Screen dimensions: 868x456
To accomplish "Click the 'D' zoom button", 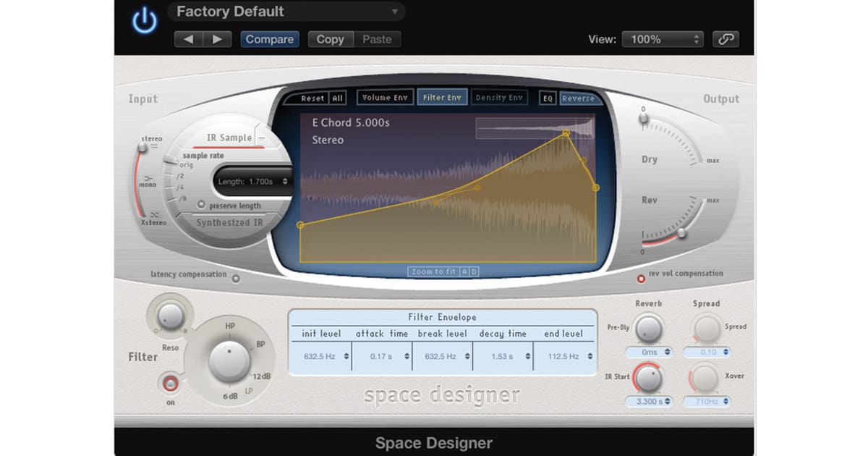I will [x=475, y=271].
